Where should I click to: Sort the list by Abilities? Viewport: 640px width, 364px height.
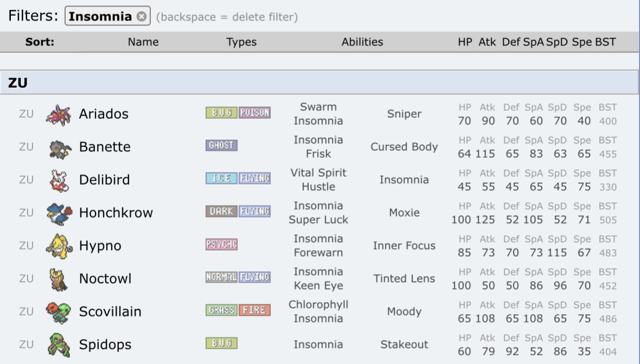[362, 42]
